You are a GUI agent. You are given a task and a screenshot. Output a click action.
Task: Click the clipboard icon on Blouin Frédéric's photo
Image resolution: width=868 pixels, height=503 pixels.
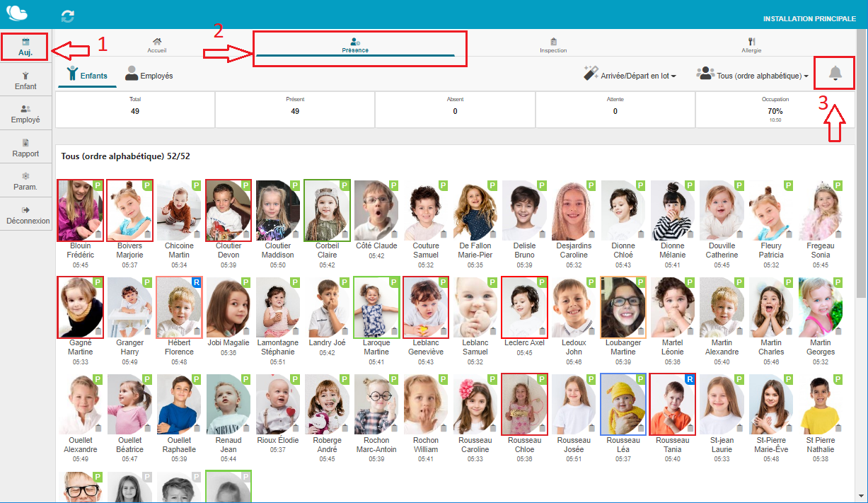(98, 235)
